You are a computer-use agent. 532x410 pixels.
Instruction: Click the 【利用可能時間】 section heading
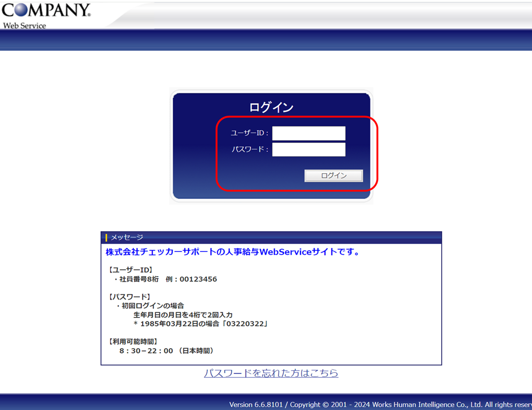coord(133,341)
